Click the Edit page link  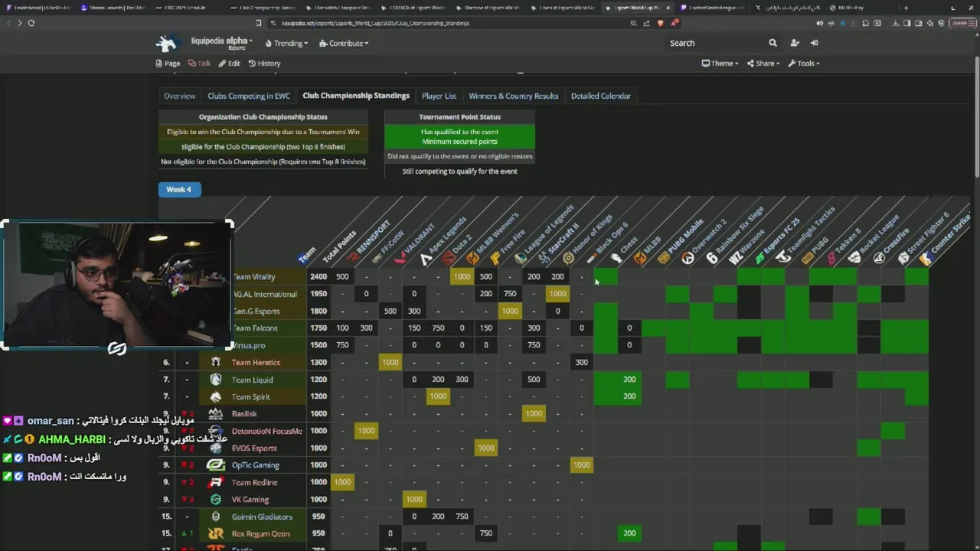(229, 64)
